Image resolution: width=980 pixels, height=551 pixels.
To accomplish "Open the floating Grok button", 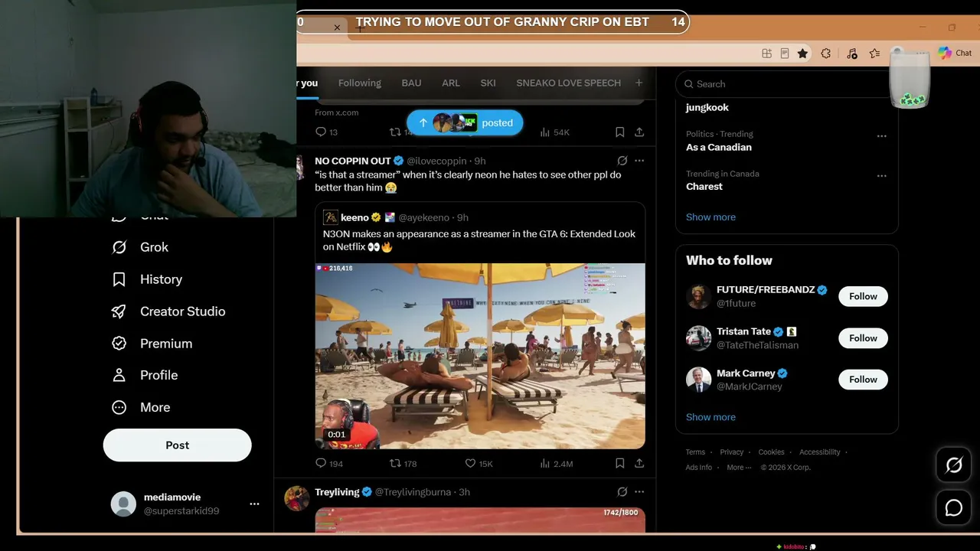I will [954, 465].
